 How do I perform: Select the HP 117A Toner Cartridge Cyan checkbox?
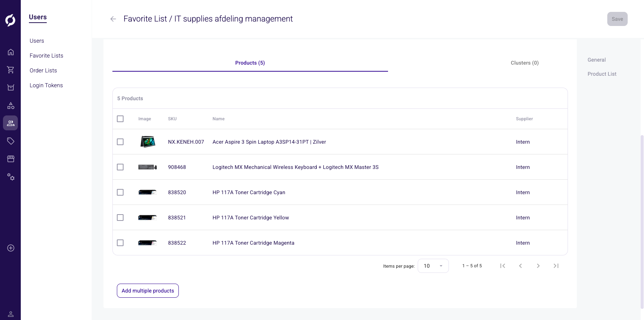pos(120,192)
